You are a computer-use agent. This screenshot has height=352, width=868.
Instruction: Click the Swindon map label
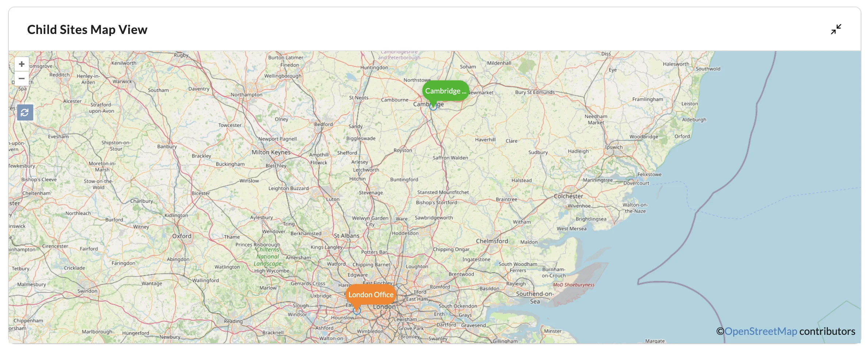click(x=87, y=291)
